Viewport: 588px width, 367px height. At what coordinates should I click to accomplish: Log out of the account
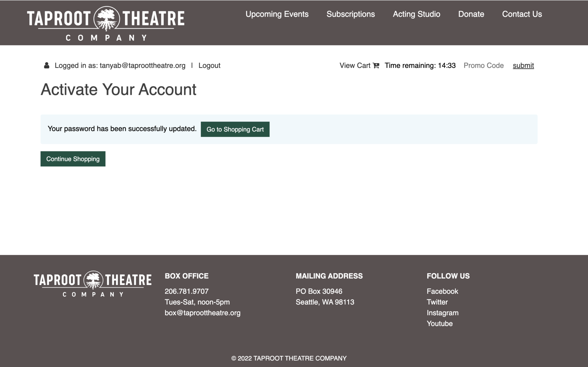pos(209,66)
